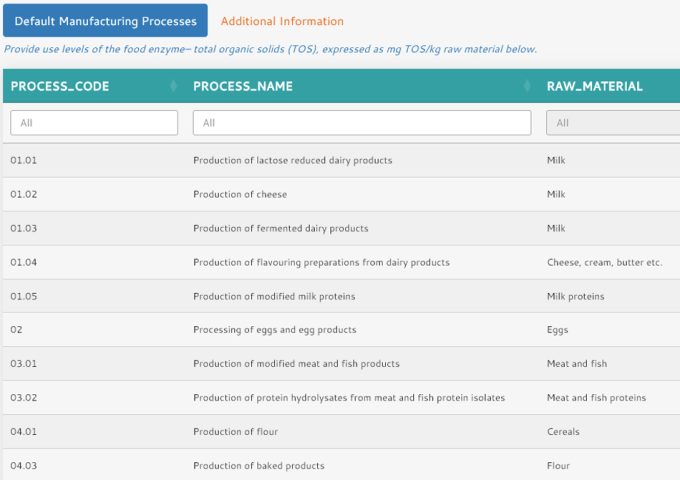Select Processing of eggs and egg products
The width and height of the screenshot is (680, 480).
point(274,330)
